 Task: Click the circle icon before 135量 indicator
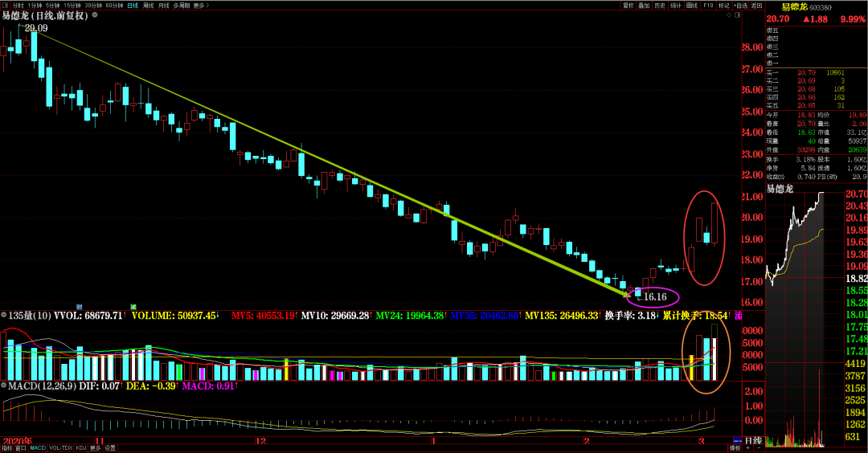point(4,316)
